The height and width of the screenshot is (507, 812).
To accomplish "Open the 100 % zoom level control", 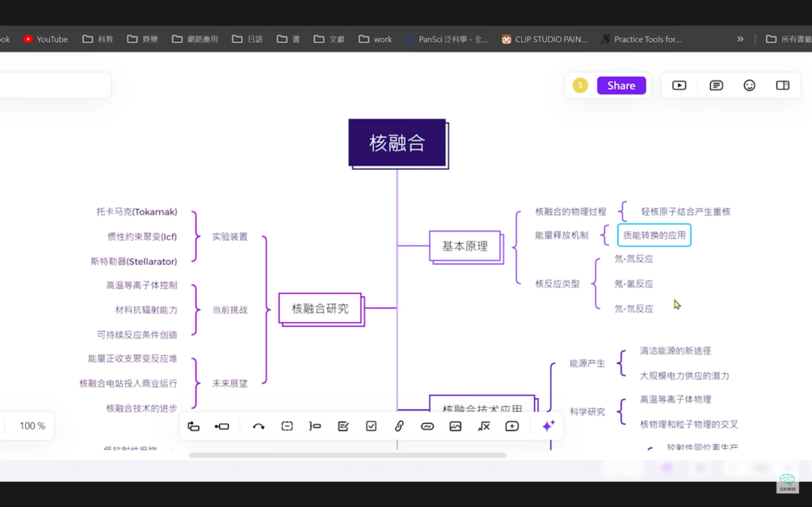I will click(x=32, y=426).
